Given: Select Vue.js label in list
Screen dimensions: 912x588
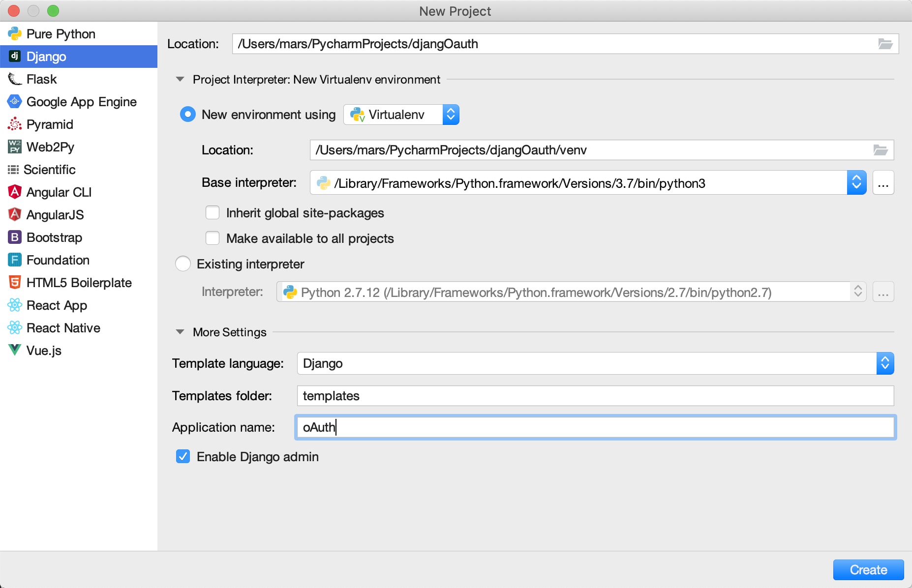Looking at the screenshot, I should [44, 351].
